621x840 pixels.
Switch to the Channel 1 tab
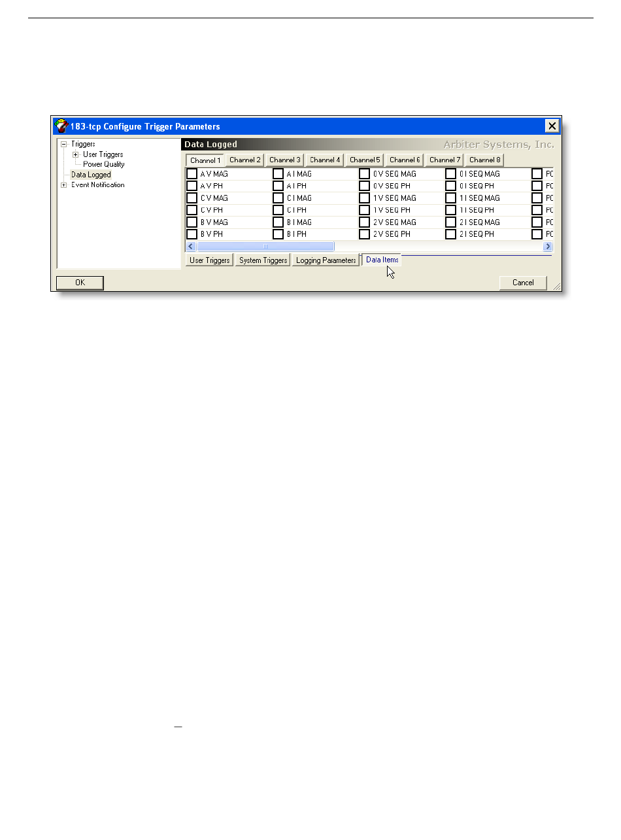tap(205, 160)
